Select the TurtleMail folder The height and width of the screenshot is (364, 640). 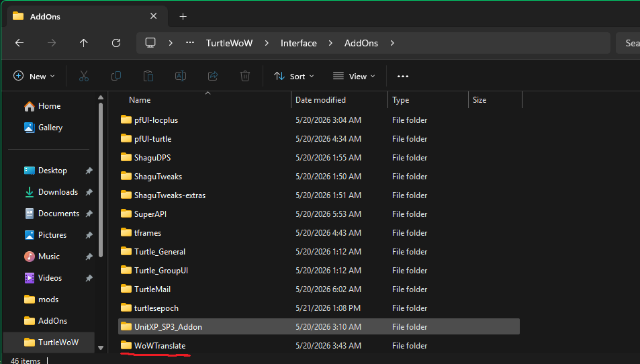coord(319,289)
